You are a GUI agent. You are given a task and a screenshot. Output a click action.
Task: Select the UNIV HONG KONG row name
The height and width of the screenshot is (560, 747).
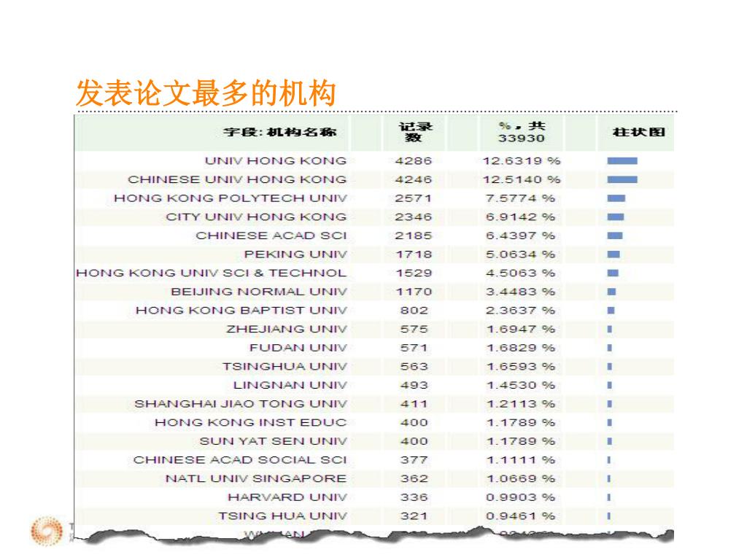275,161
